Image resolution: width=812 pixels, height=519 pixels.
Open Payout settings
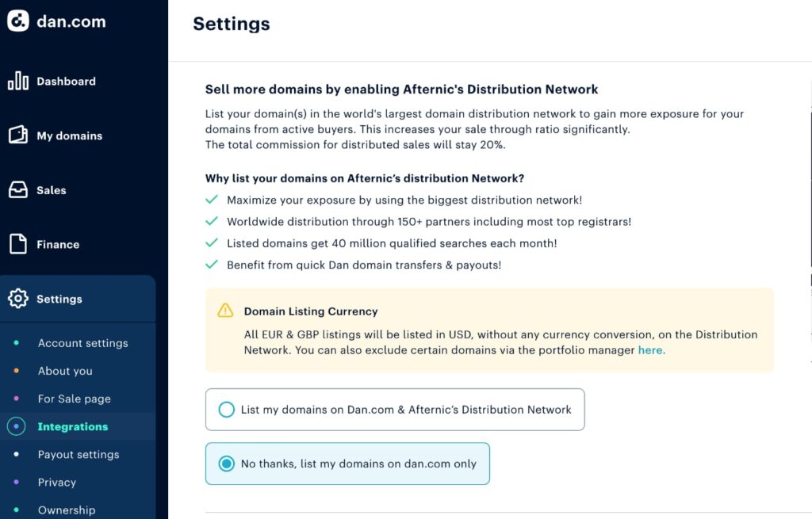tap(79, 454)
